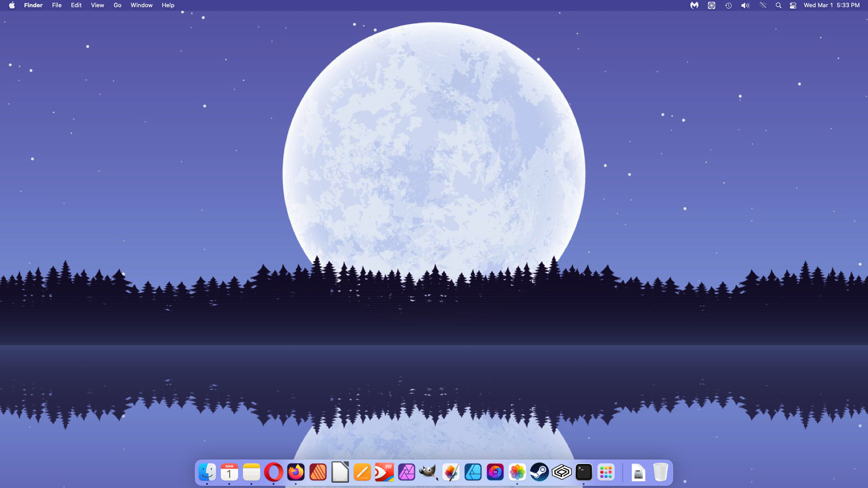This screenshot has height=488, width=868.
Task: Toggle Wi-Fi from the menu bar icon
Action: [763, 5]
